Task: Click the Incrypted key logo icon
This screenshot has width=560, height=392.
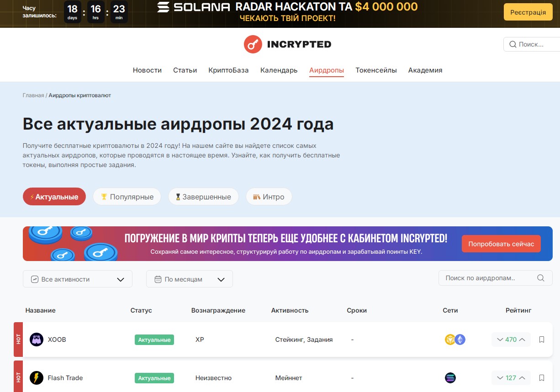Action: click(253, 44)
